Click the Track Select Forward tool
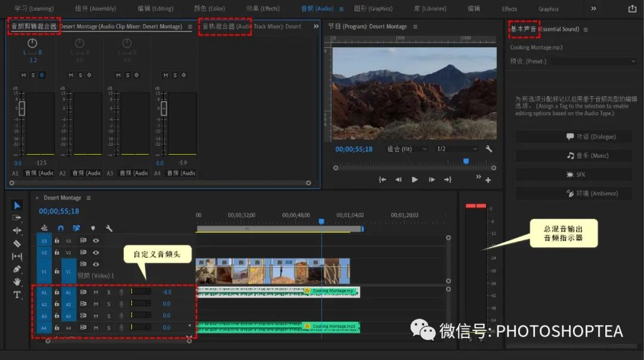 point(17,218)
